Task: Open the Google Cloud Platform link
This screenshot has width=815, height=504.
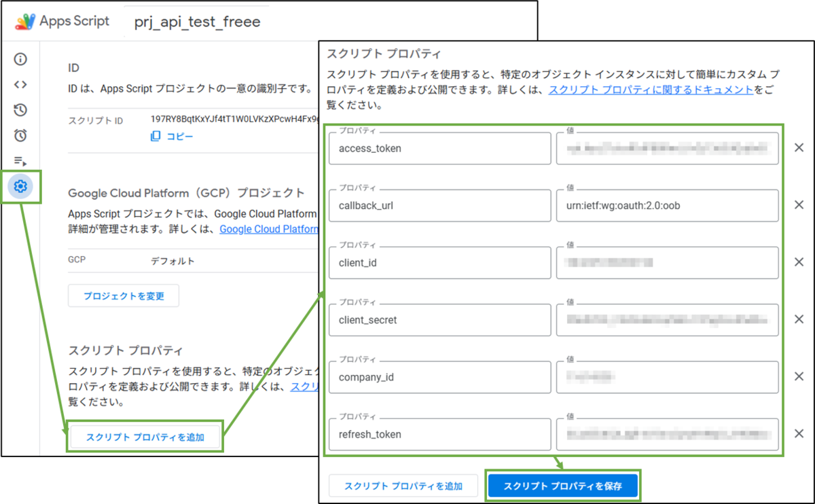Action: point(269,230)
